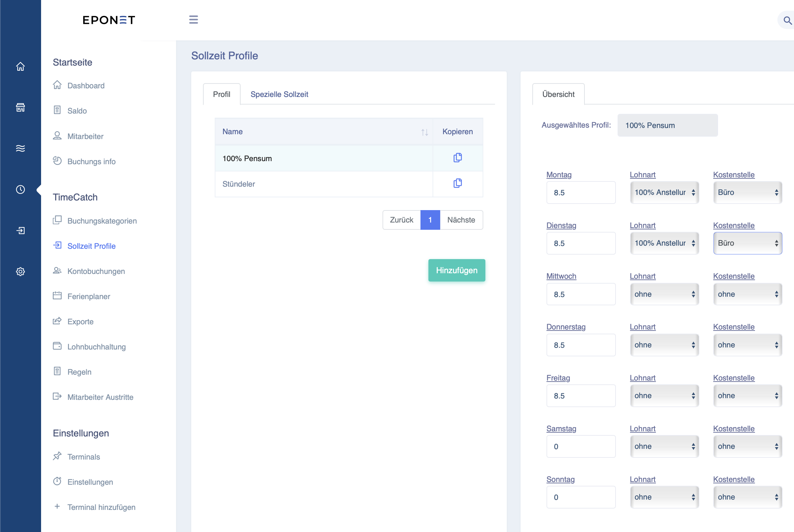794x532 pixels.
Task: Copy the Stündeler profile
Action: pos(457,183)
